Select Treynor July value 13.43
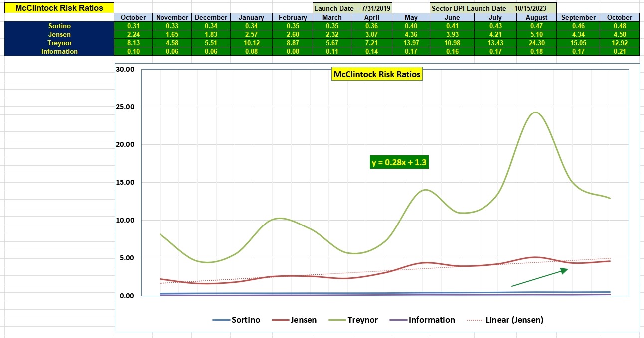 pos(495,43)
